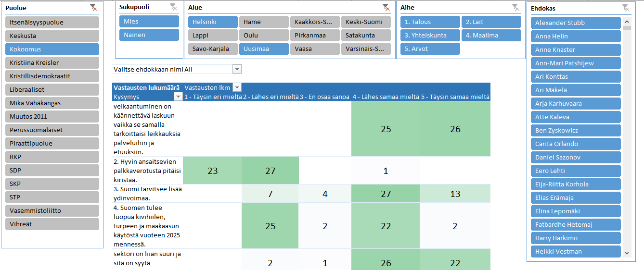Image resolution: width=644 pixels, height=270 pixels.
Task: Clear the Sukupuoli slicer filter
Action: [173, 7]
